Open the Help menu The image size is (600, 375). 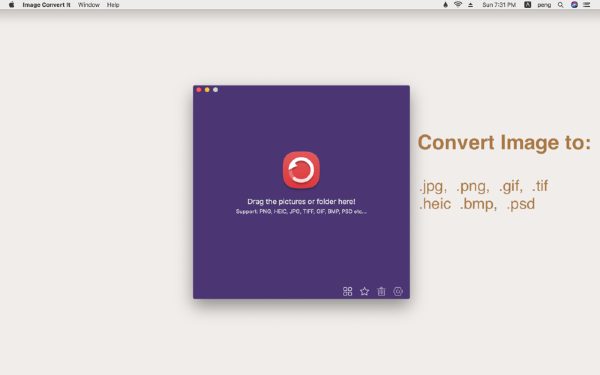click(113, 5)
